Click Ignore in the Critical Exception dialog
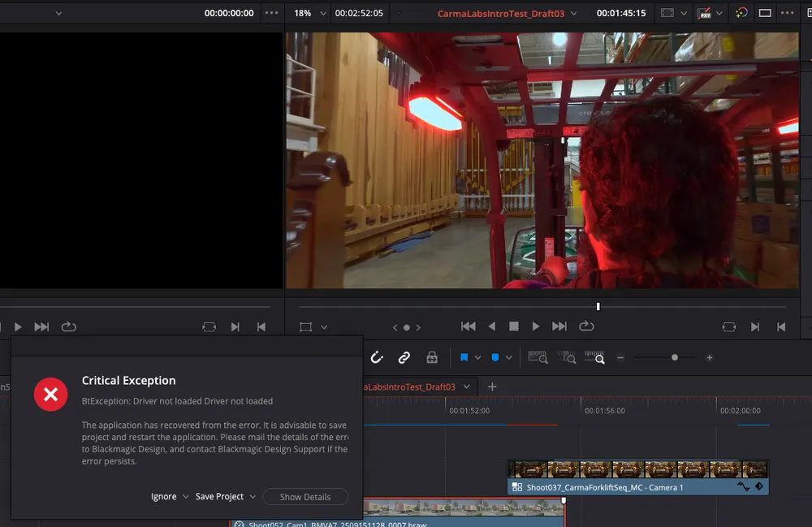This screenshot has width=812, height=527. (x=163, y=497)
